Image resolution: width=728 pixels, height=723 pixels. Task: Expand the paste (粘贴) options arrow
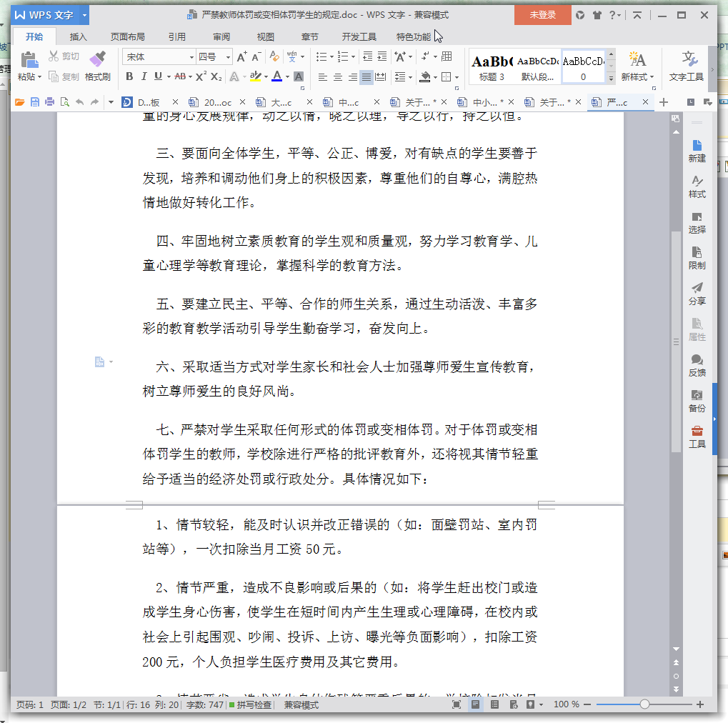pyautogui.click(x=39, y=77)
